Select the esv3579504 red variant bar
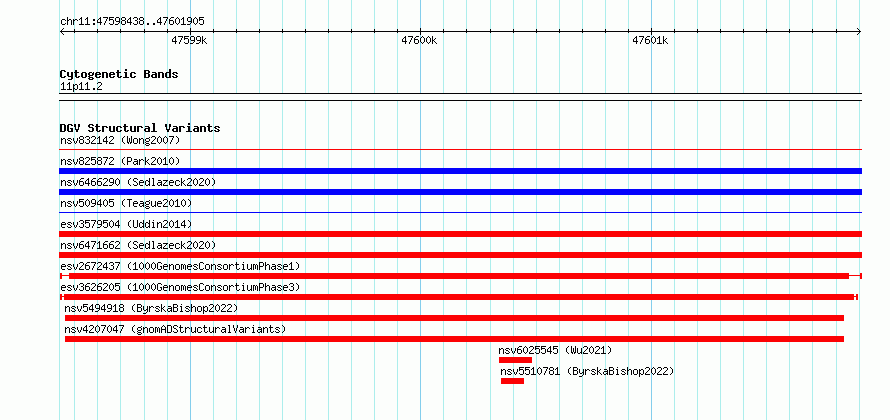The width and height of the screenshot is (890, 420). coord(460,234)
